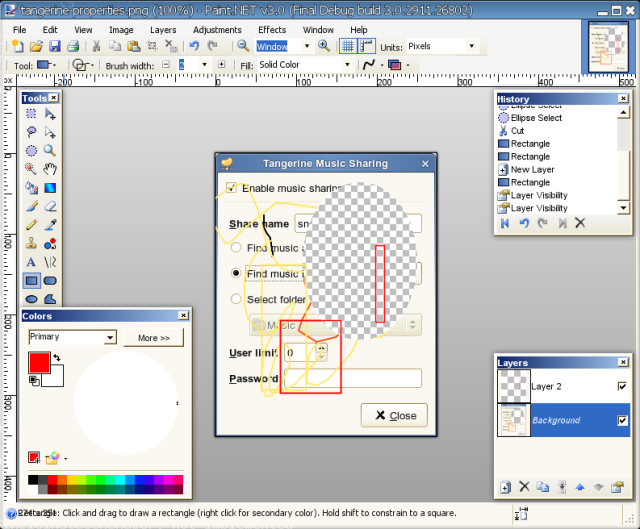Open the Edit menu
The height and width of the screenshot is (529, 640).
pyautogui.click(x=50, y=30)
